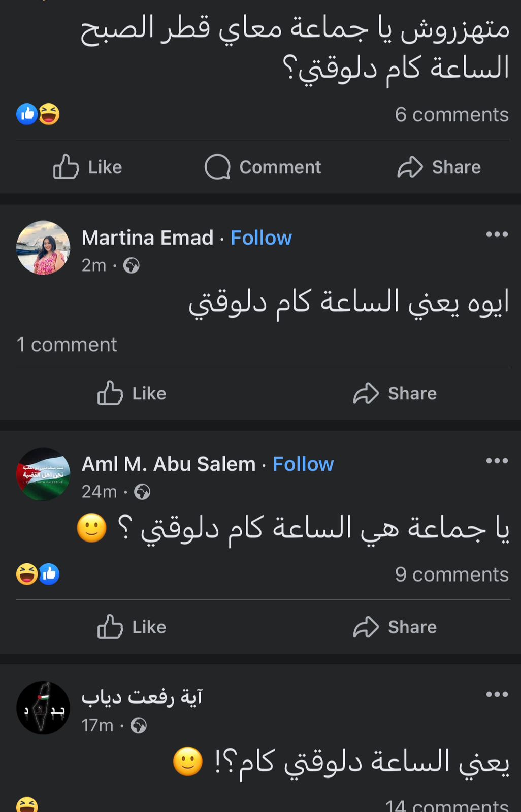Share Aml M. Abu Salem's post
This screenshot has width=521, height=812.
point(395,627)
